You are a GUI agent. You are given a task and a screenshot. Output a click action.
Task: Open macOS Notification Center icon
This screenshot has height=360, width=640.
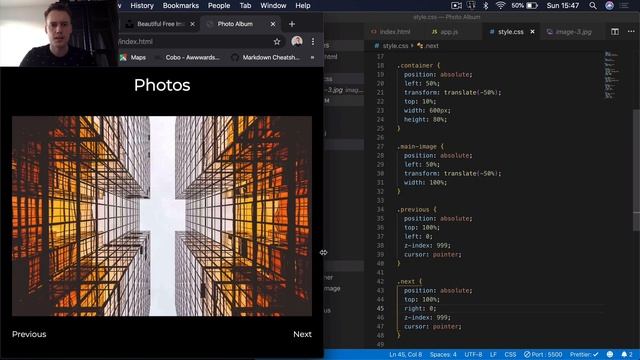[x=624, y=5]
